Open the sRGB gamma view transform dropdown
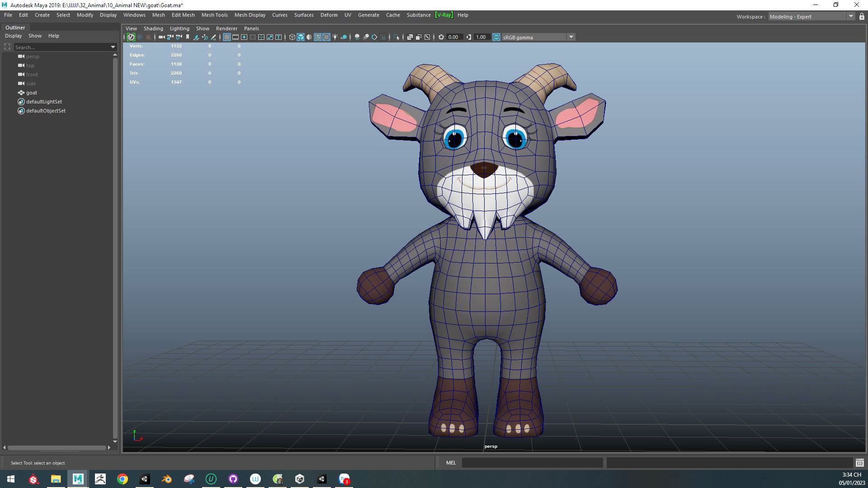 click(x=538, y=37)
